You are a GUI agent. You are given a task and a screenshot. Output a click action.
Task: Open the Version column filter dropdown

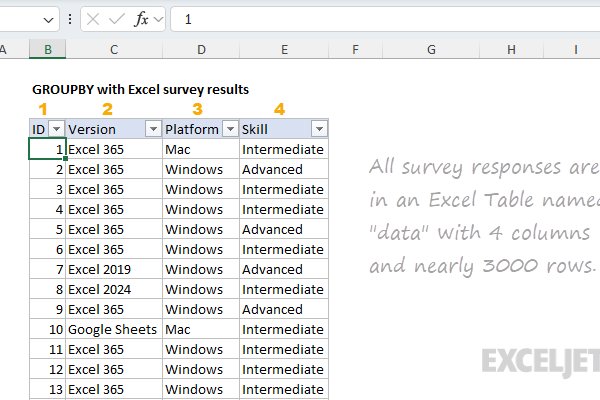[153, 129]
